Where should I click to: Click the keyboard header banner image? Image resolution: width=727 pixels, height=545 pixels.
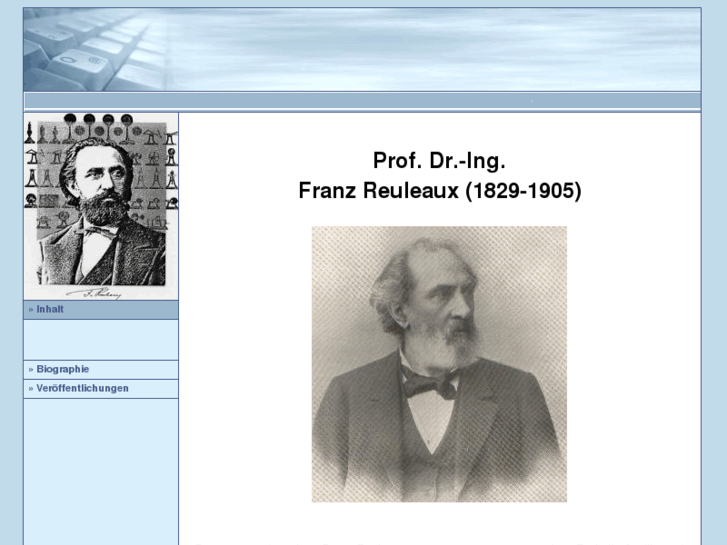pyautogui.click(x=362, y=50)
